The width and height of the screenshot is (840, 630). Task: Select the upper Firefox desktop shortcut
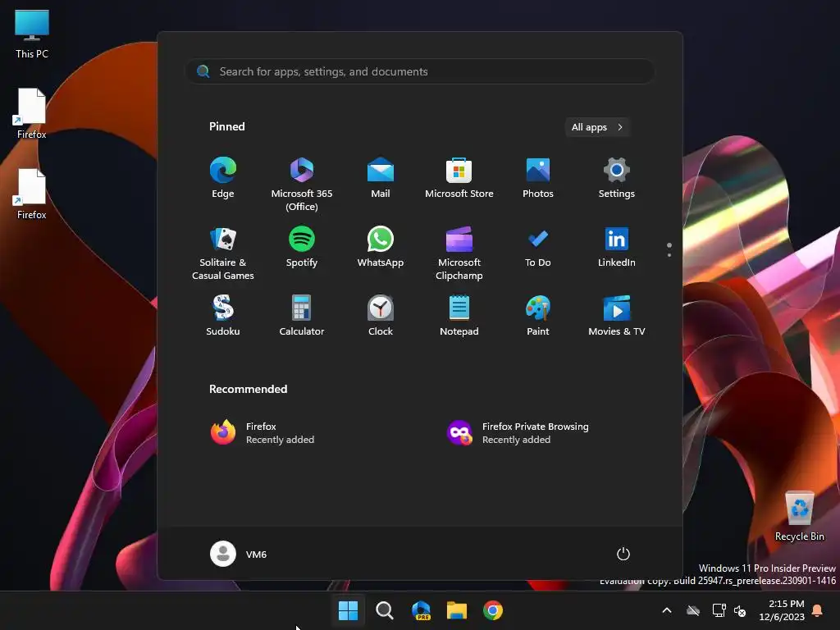[x=32, y=114]
